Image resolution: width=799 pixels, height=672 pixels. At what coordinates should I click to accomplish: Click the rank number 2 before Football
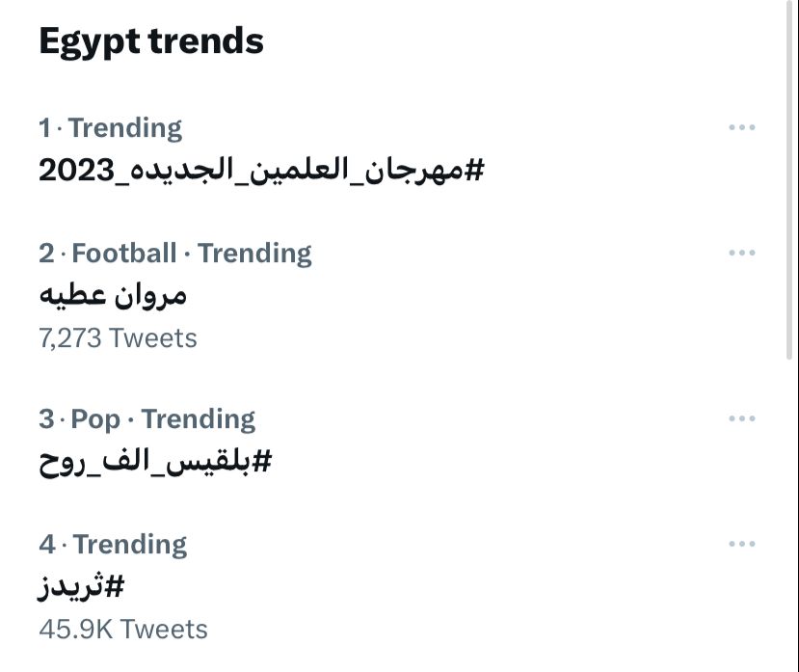click(46, 254)
